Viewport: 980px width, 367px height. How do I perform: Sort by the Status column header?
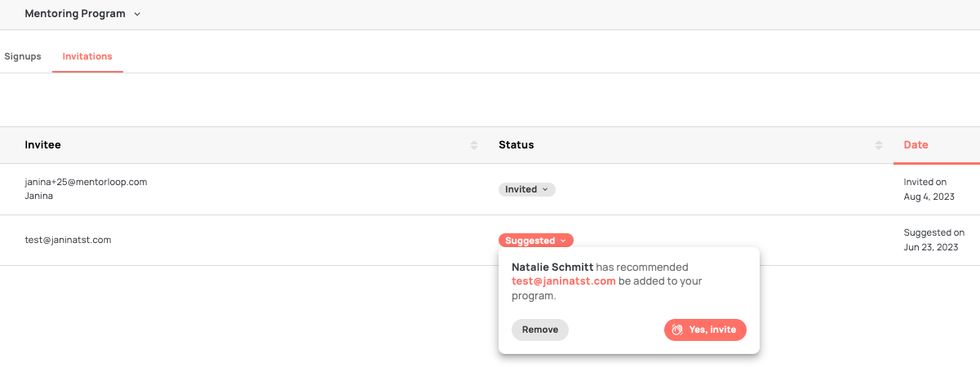point(516,145)
